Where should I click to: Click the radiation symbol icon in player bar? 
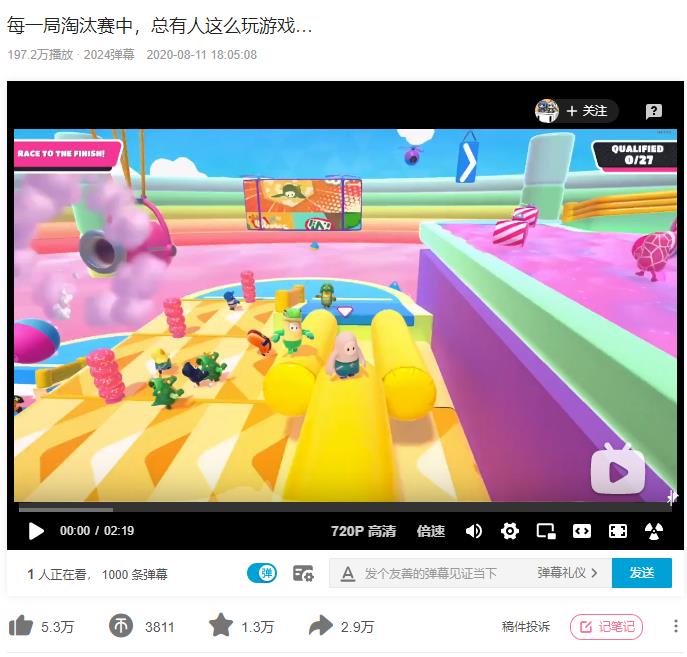coord(654,531)
